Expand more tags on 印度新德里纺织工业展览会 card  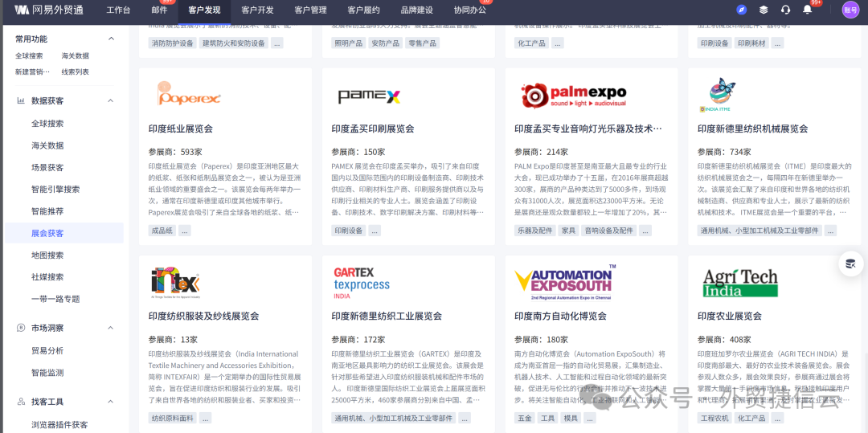pos(465,418)
